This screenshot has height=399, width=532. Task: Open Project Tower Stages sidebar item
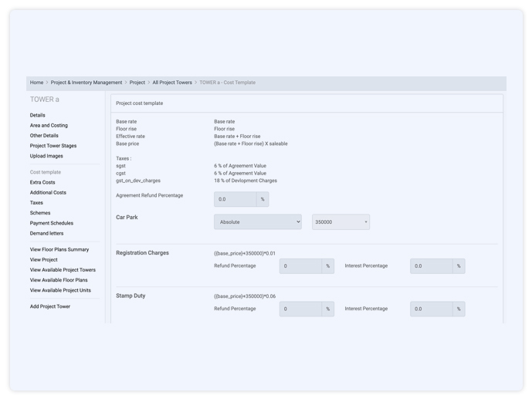pos(53,146)
